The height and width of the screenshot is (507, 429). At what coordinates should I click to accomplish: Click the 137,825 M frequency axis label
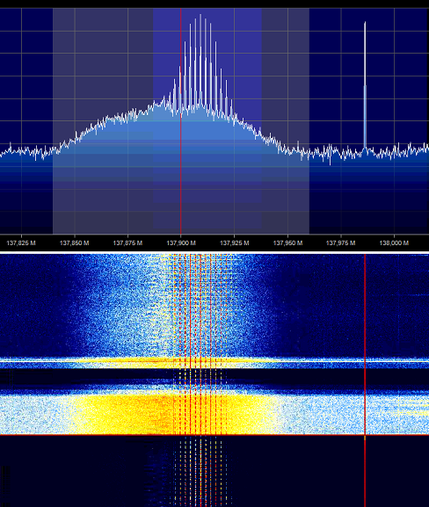click(21, 243)
